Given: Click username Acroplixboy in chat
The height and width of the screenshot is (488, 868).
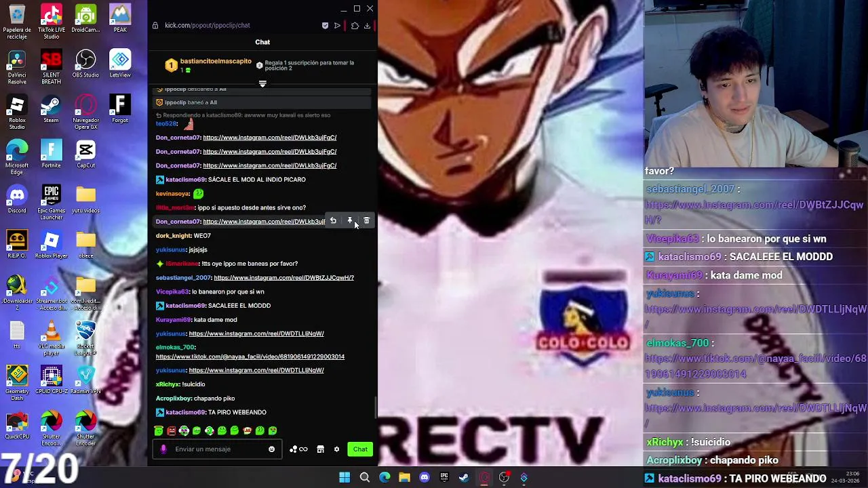Looking at the screenshot, I should pyautogui.click(x=174, y=399).
